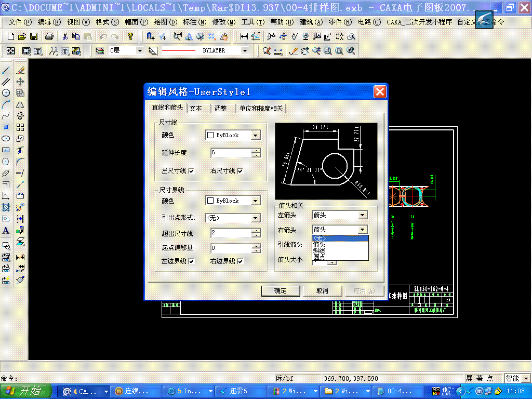Switch to the 调整 tab
The width and height of the screenshot is (532, 399).
coord(220,108)
